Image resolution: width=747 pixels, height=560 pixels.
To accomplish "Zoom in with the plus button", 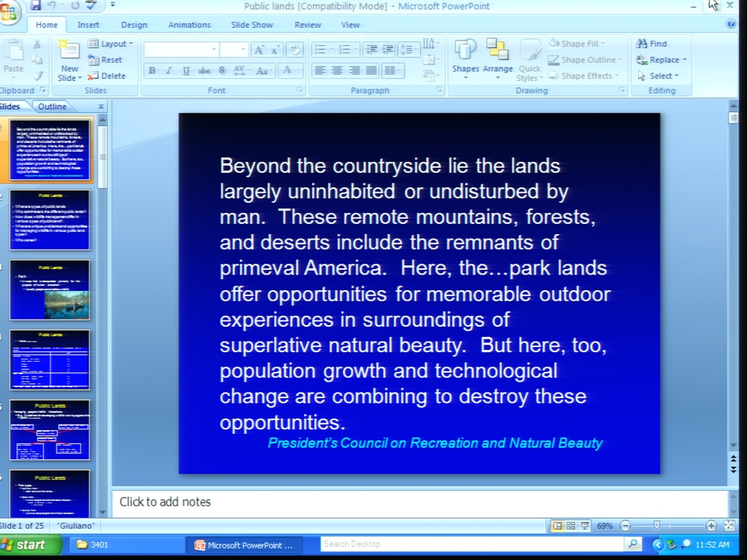I will [x=710, y=526].
